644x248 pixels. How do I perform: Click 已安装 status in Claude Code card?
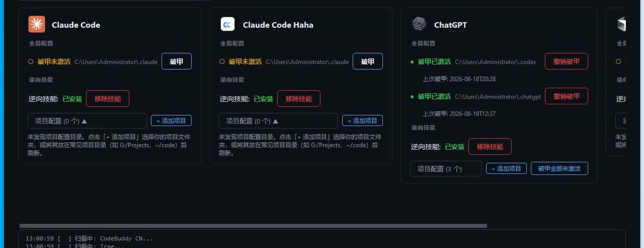(72, 99)
